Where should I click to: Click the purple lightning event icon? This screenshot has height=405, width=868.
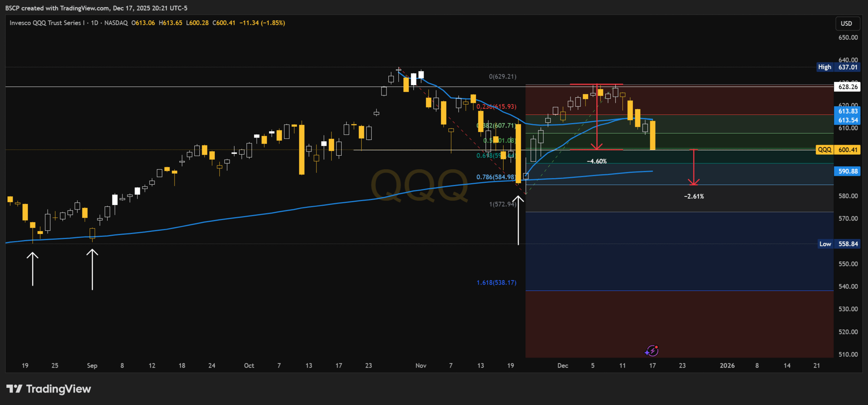(651, 350)
